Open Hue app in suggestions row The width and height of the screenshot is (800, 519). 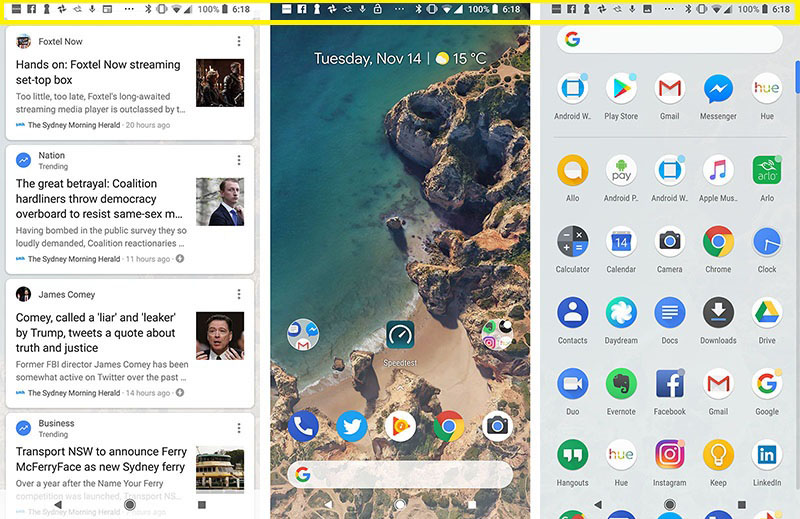pyautogui.click(x=766, y=89)
